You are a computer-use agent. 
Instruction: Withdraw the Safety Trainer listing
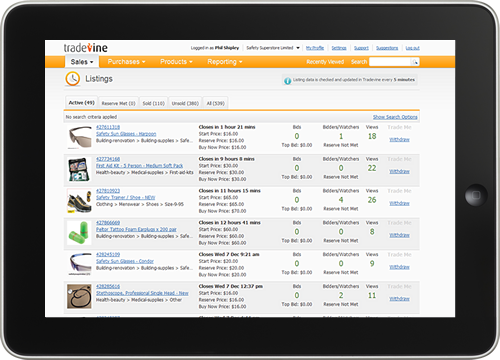[399, 203]
